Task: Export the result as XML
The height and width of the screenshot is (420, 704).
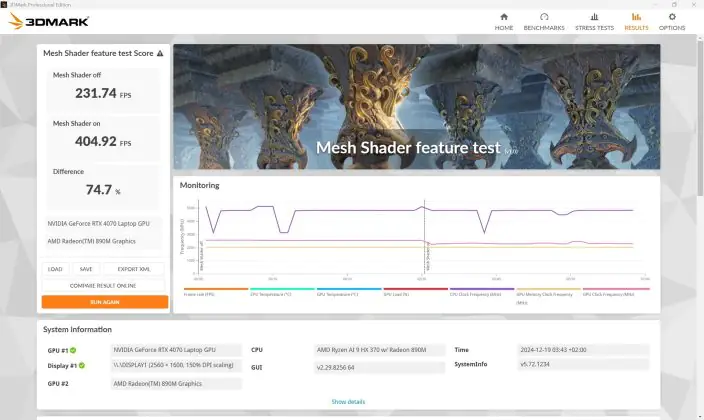Action: [134, 269]
